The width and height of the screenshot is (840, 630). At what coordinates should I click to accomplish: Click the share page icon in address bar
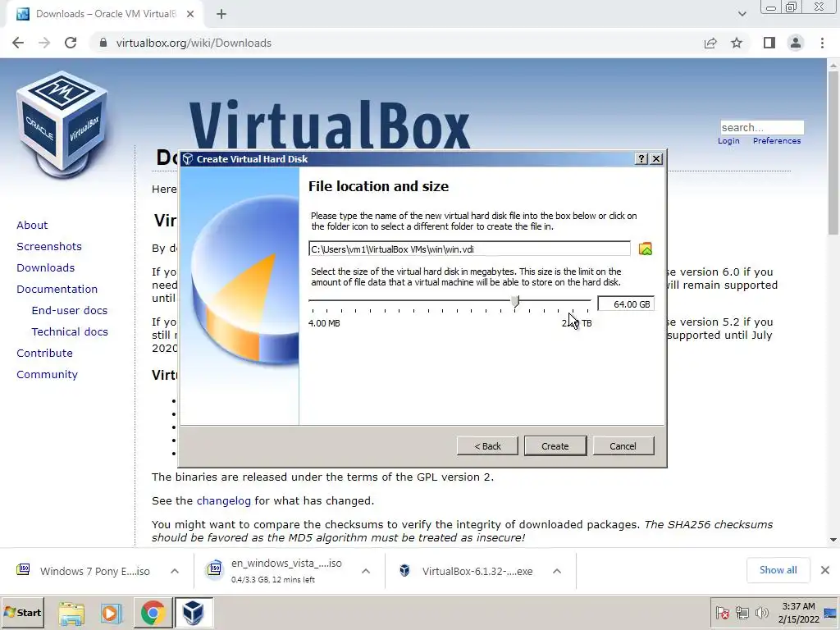pos(710,43)
